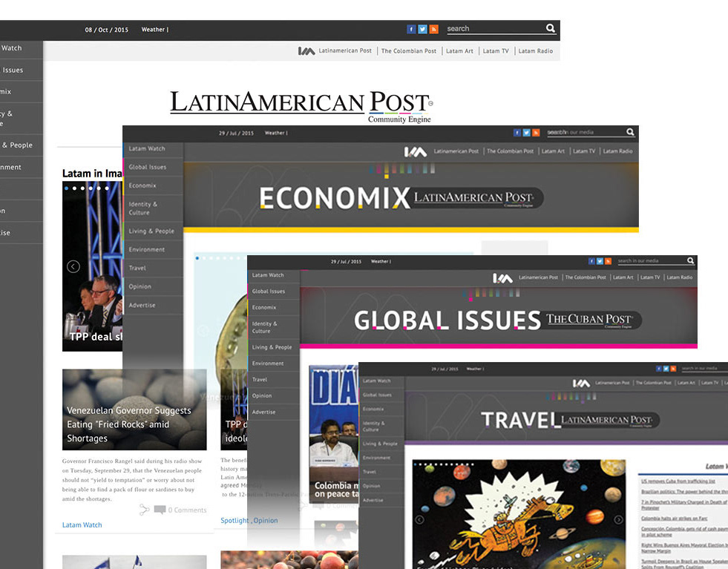Viewport: 728px width, 569px height.
Task: Click RSS icon on Economix page
Action: click(536, 133)
